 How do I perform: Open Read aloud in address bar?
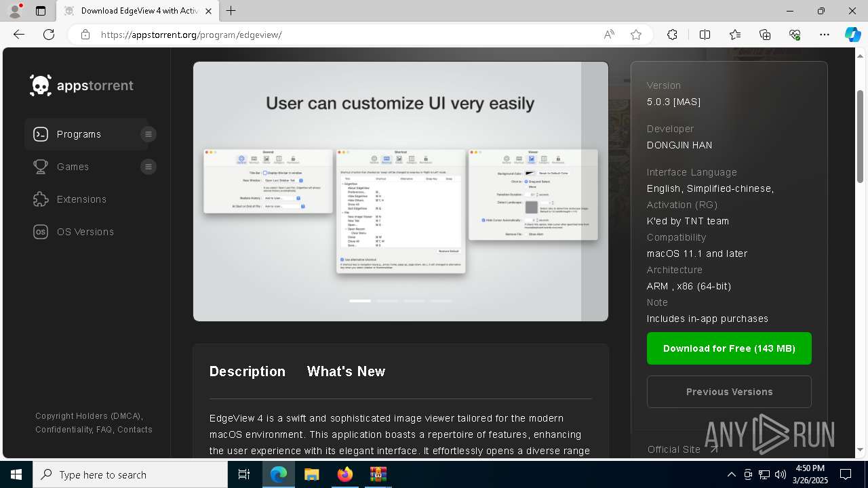[609, 35]
